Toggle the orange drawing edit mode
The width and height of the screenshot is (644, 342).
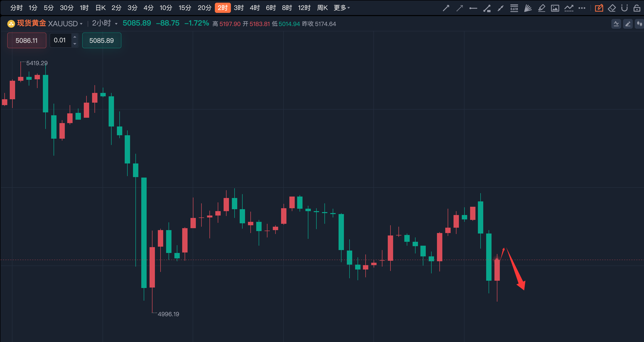click(x=599, y=8)
